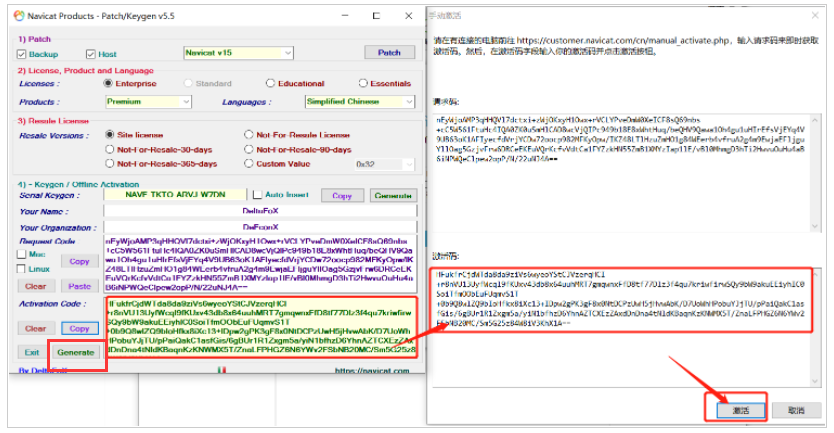Click the Your Organization field
The image size is (834, 433).
click(261, 227)
